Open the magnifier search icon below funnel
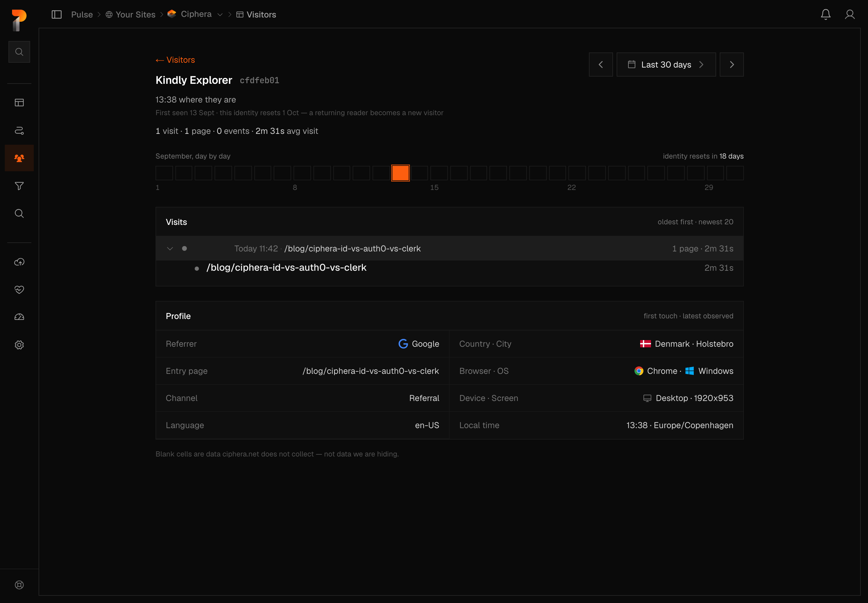 click(19, 213)
